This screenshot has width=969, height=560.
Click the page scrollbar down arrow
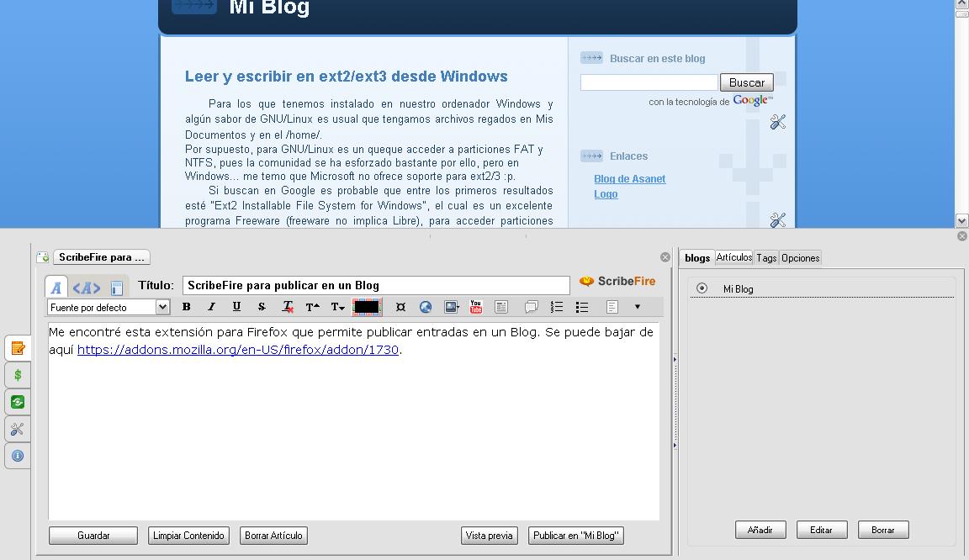point(961,220)
